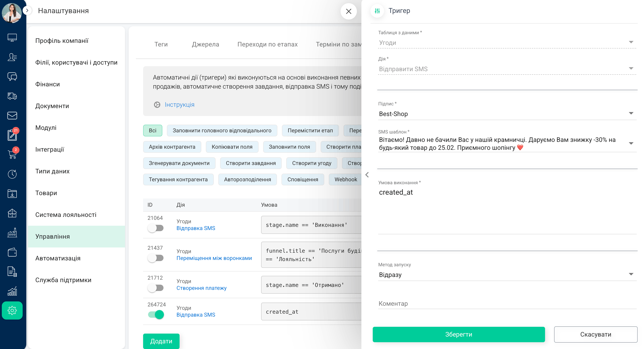This screenshot has height=349, width=644.
Task: Switch to the Джерела tab
Action: (x=205, y=44)
